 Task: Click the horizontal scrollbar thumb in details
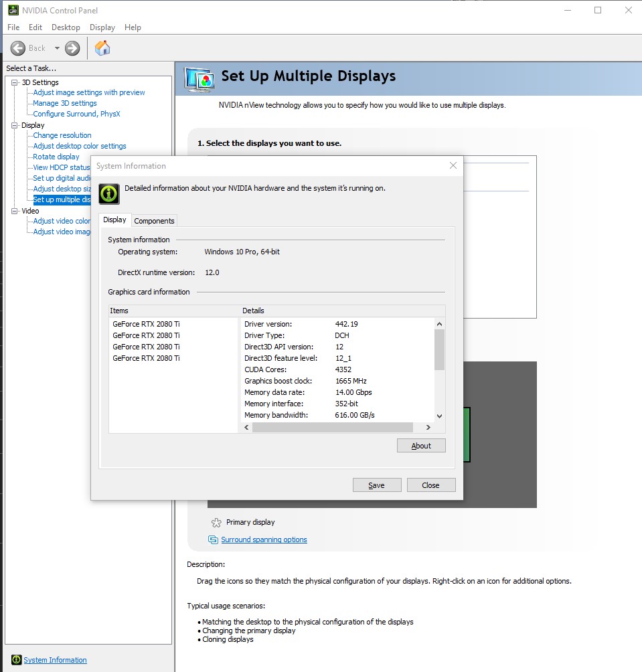[x=333, y=427]
